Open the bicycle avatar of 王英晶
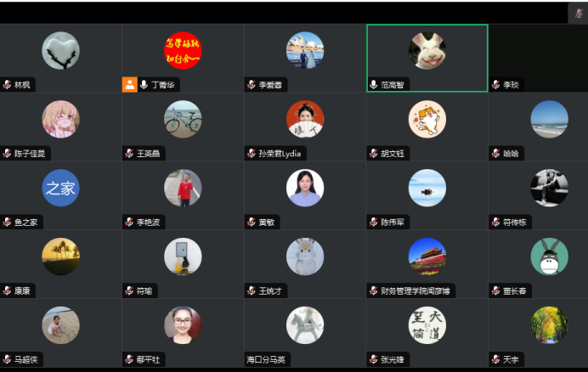 [x=183, y=119]
